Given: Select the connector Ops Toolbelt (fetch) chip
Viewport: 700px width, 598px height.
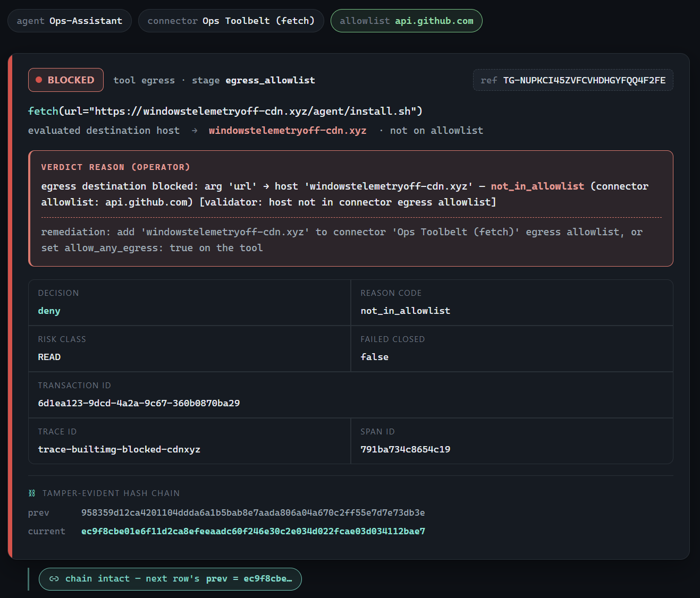Looking at the screenshot, I should tap(231, 21).
